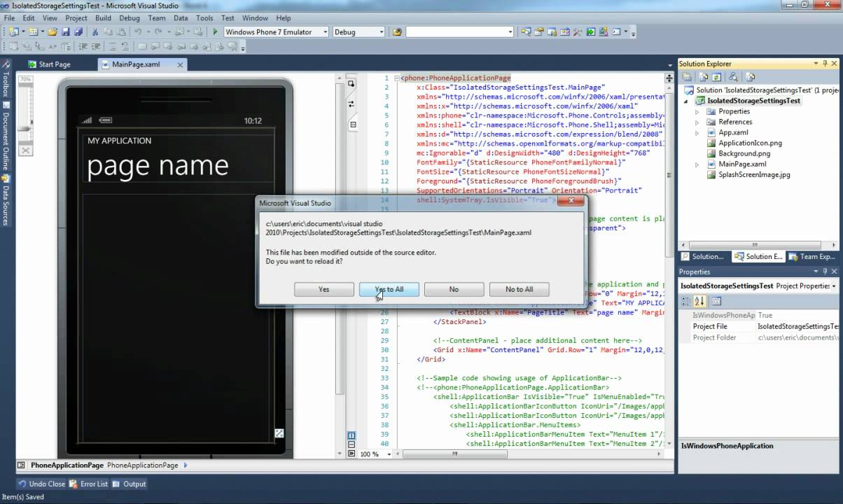
Task: Click the Save All toolbar icon
Action: 78,32
